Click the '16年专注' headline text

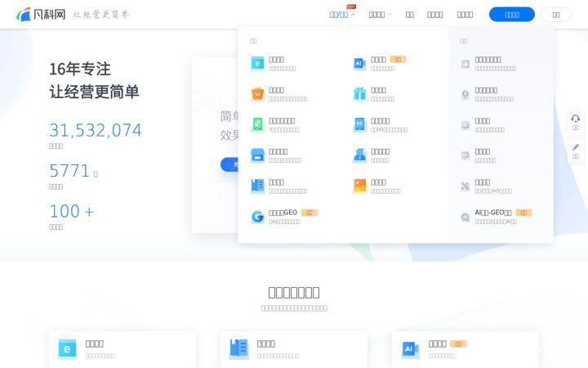[x=80, y=69]
